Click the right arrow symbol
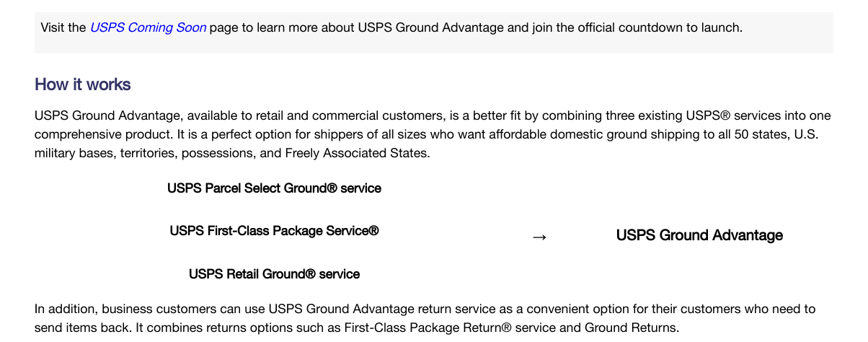 (x=539, y=237)
